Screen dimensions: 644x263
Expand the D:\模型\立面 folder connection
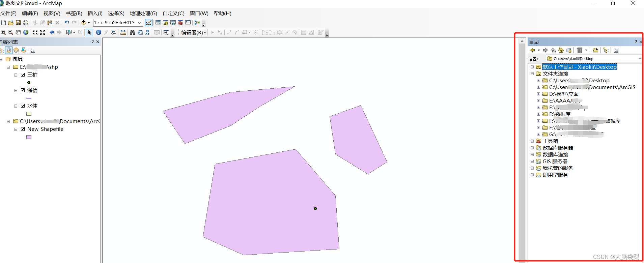(x=539, y=94)
